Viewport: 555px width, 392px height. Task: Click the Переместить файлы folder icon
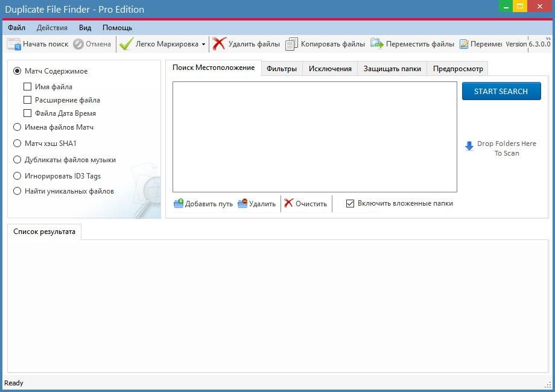click(x=377, y=43)
